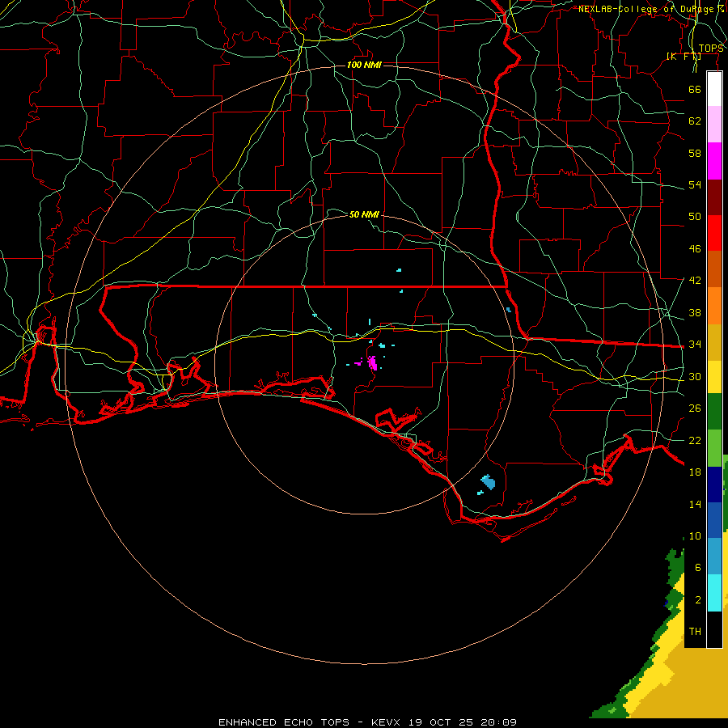Click legend value 22

click(x=695, y=440)
